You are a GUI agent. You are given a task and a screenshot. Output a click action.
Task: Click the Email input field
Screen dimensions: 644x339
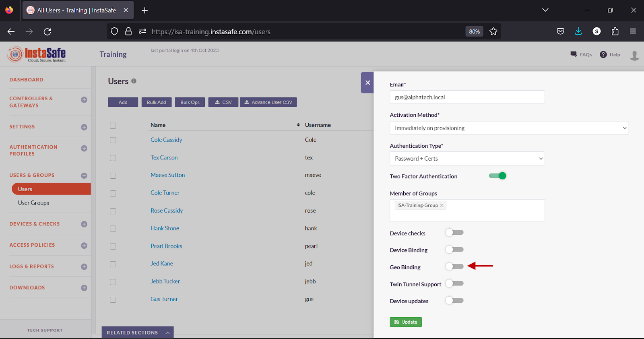coord(467,97)
